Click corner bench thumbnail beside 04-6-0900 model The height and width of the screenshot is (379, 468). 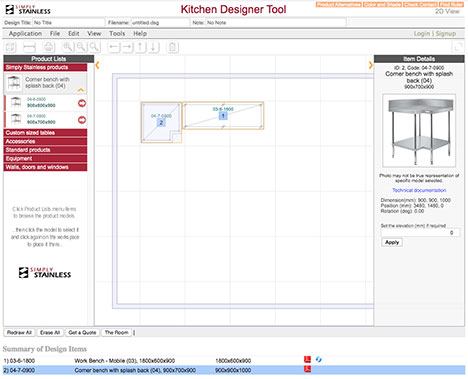16,102
